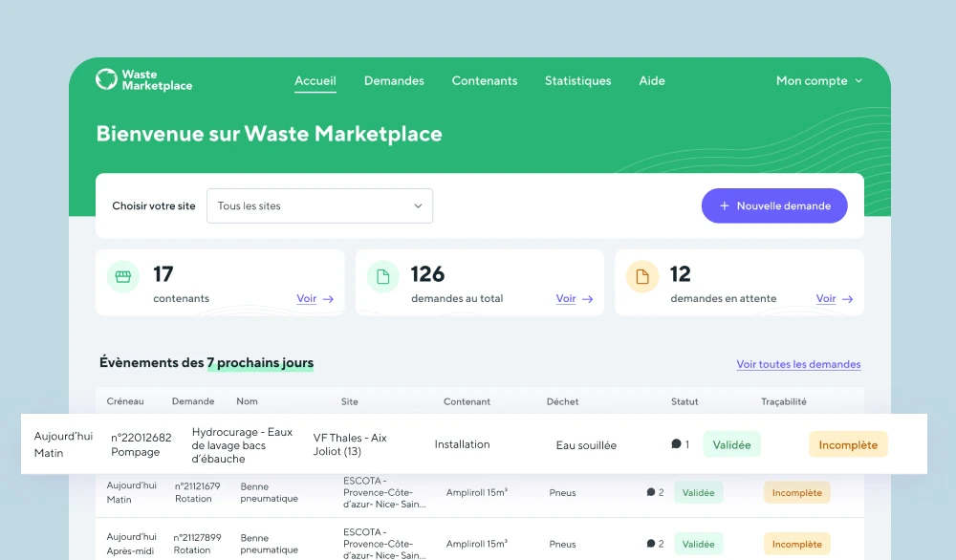Click Voir link for demandes en attente
Image resolution: width=956 pixels, height=560 pixels.
[826, 298]
